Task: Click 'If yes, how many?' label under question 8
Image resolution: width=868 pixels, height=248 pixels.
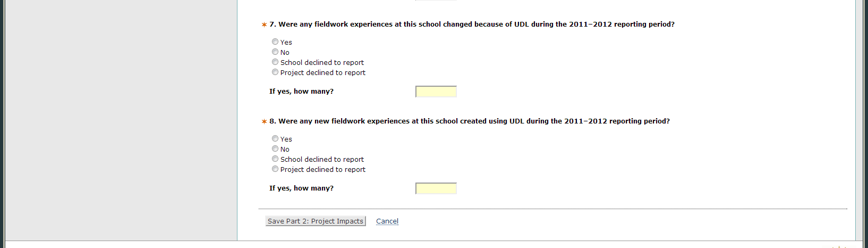Action: [x=301, y=188]
